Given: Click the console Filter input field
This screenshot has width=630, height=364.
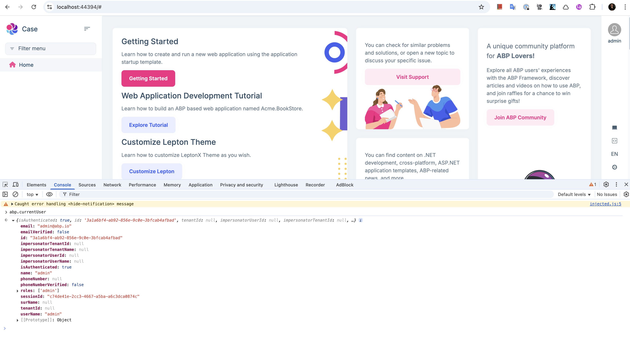Looking at the screenshot, I should pyautogui.click(x=300, y=194).
